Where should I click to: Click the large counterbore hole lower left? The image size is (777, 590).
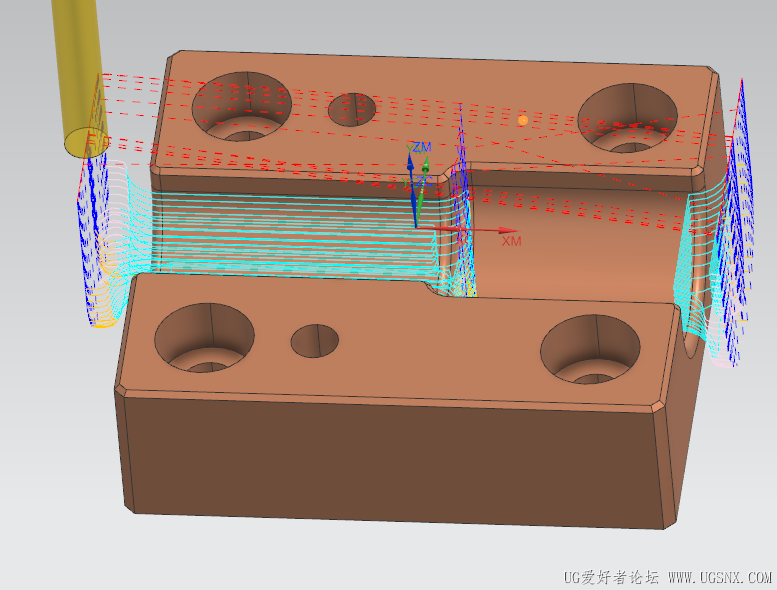pos(205,338)
